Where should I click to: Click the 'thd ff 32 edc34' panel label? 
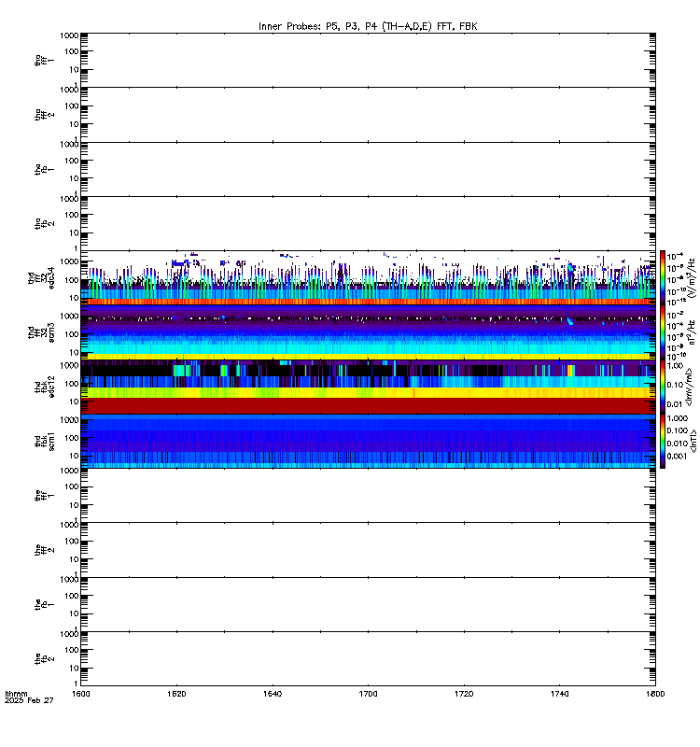[41, 278]
